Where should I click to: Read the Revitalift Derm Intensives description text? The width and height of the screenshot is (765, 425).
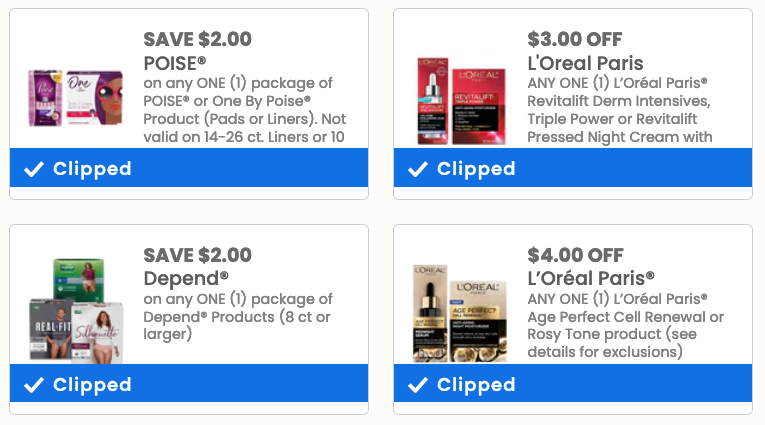point(620,110)
